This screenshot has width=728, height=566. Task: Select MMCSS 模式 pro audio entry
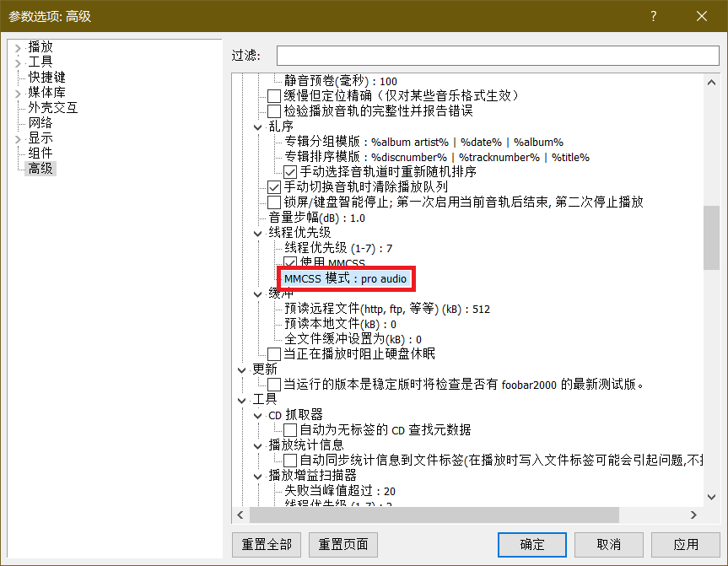(x=345, y=278)
